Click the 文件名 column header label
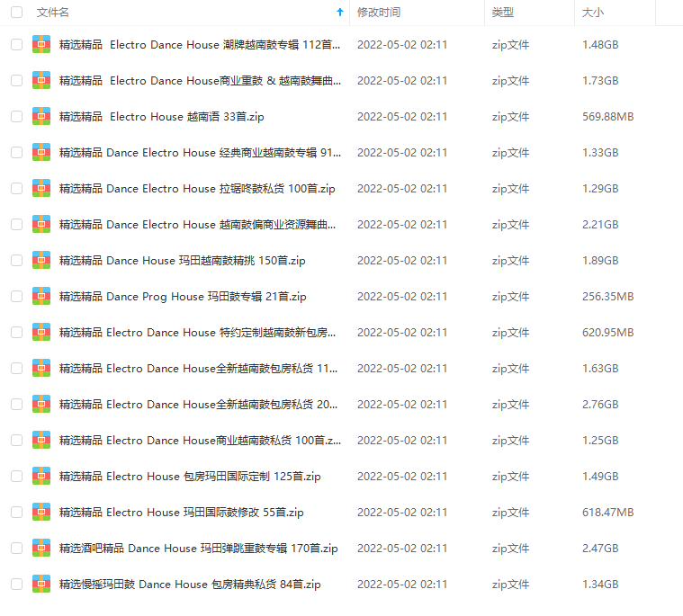This screenshot has height=616, width=683. [53, 13]
